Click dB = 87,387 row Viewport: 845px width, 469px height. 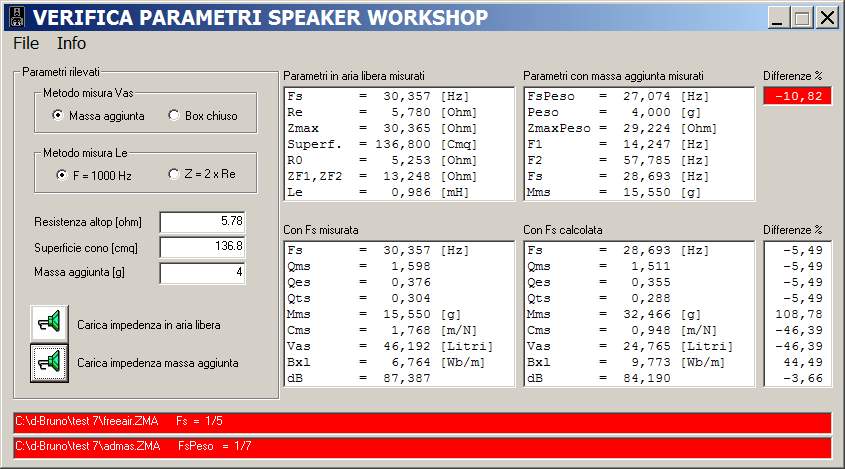point(359,378)
